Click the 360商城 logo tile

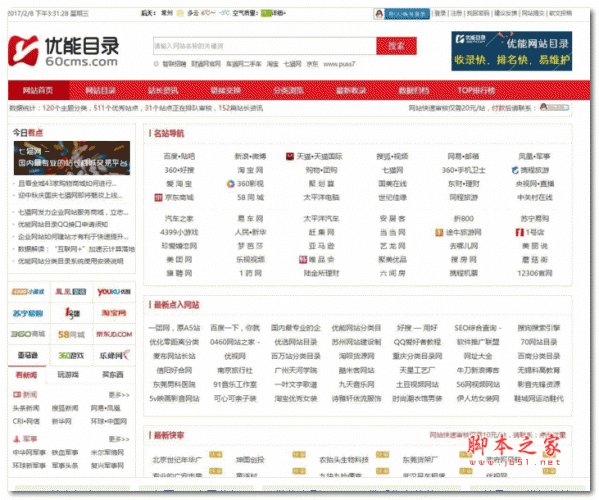tap(28, 334)
